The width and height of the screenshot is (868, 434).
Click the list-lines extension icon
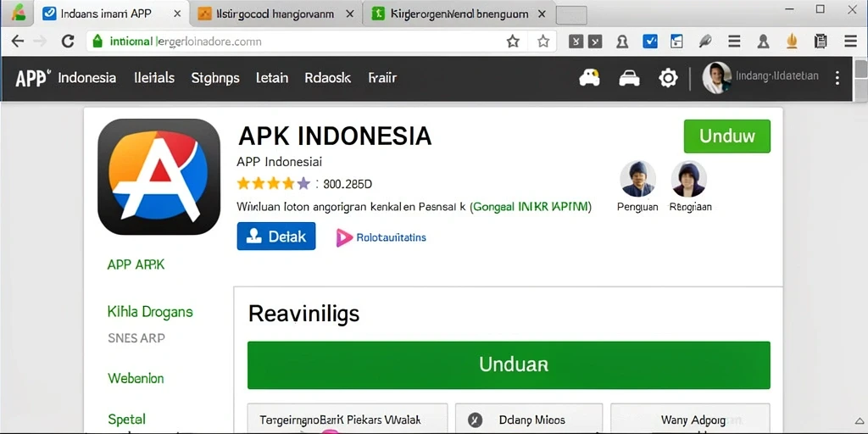(734, 41)
